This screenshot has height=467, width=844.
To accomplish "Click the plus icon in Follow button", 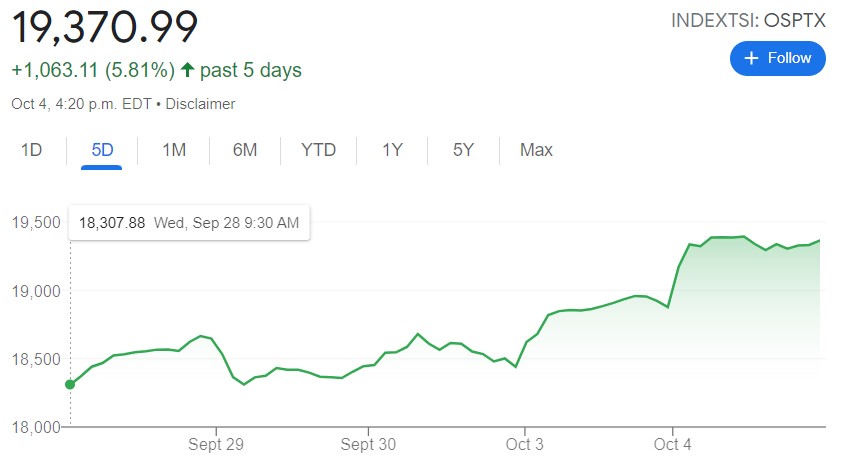I will (753, 58).
